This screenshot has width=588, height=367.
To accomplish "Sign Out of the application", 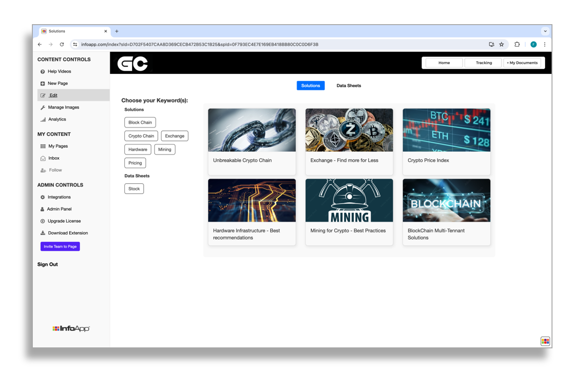I will [x=47, y=264].
